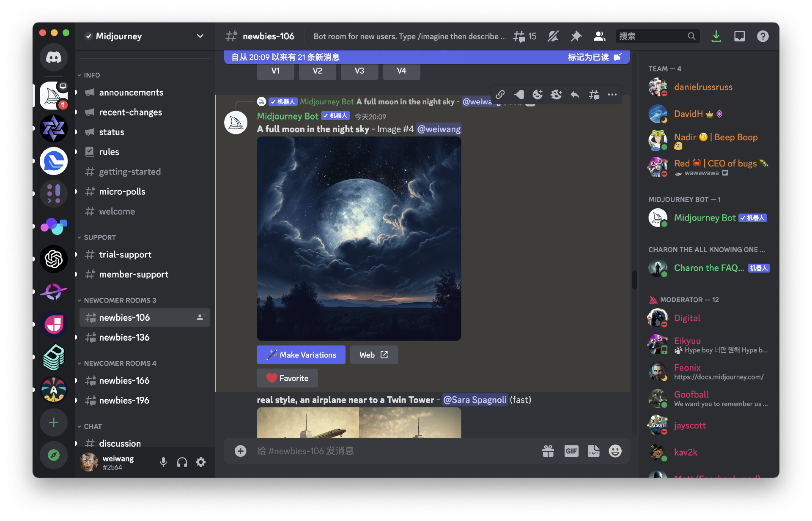
Task: Toggle the microphone mute
Action: click(163, 462)
